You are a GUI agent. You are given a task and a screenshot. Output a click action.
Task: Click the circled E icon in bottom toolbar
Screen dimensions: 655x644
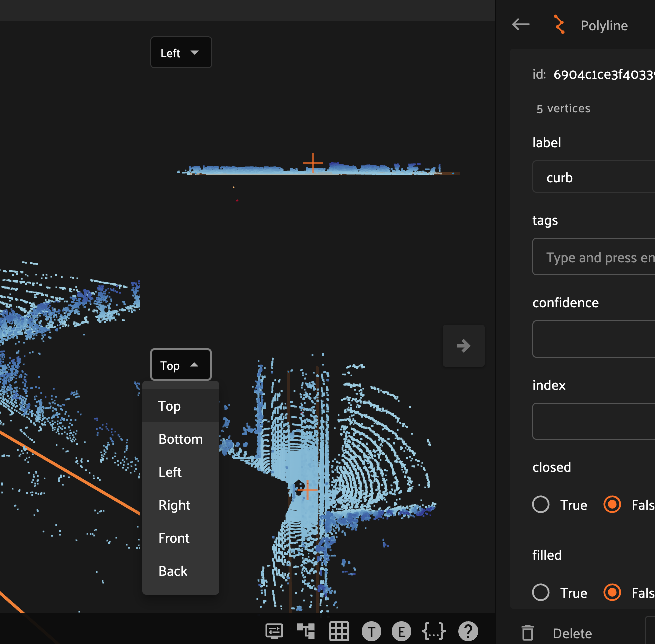point(401,631)
